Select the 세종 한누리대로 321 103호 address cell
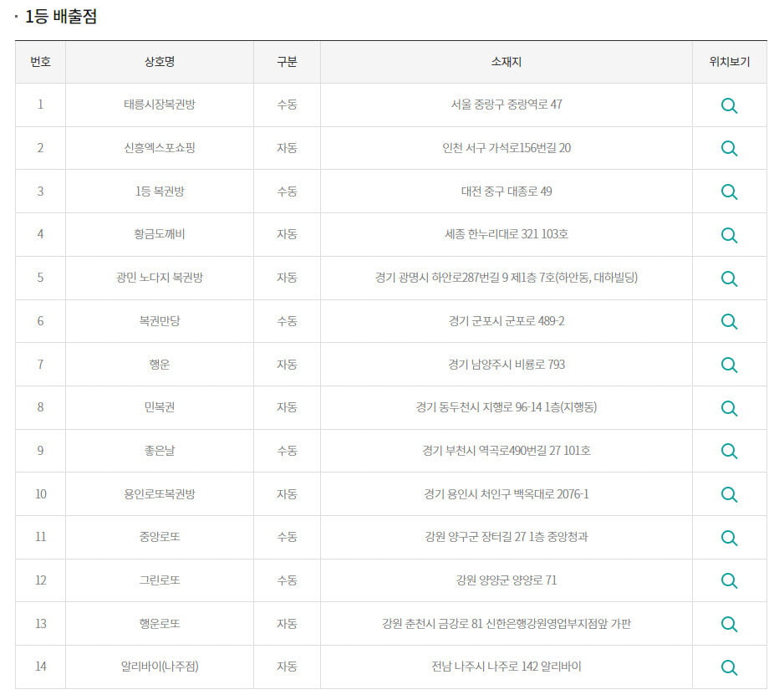Viewport: 774px width, 700px height. pyautogui.click(x=506, y=234)
